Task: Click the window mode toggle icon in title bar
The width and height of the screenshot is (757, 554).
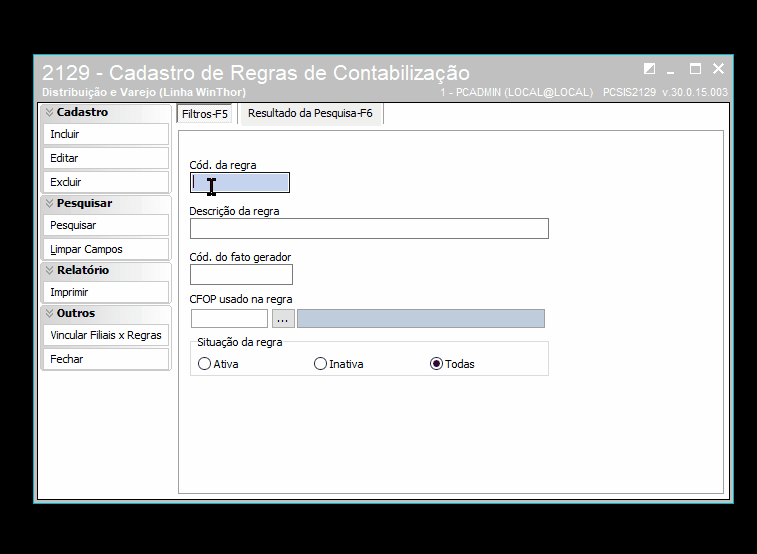Action: (649, 69)
